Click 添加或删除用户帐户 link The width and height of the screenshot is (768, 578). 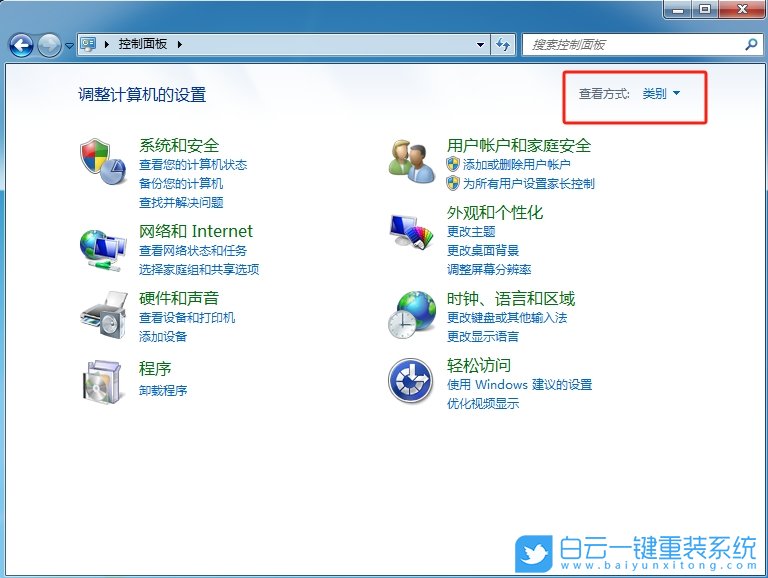coord(517,165)
